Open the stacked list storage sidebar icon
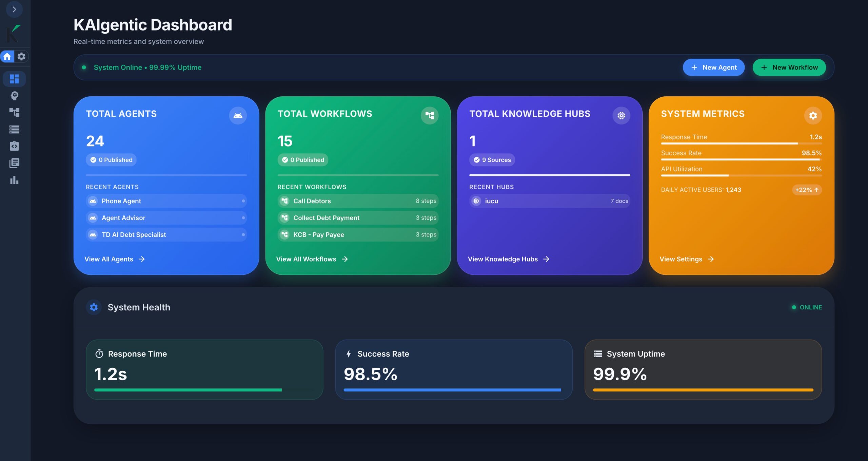This screenshot has height=461, width=868. (14, 129)
